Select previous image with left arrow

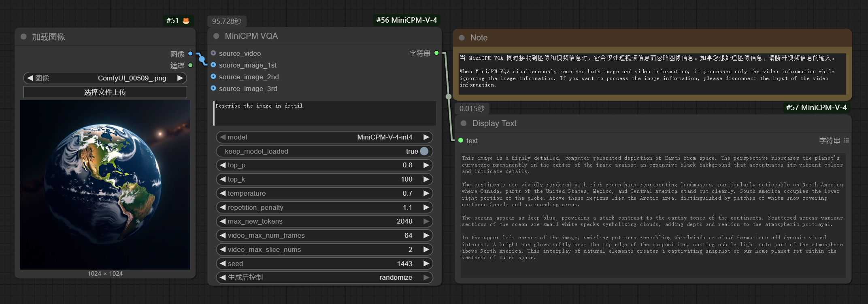[x=30, y=78]
